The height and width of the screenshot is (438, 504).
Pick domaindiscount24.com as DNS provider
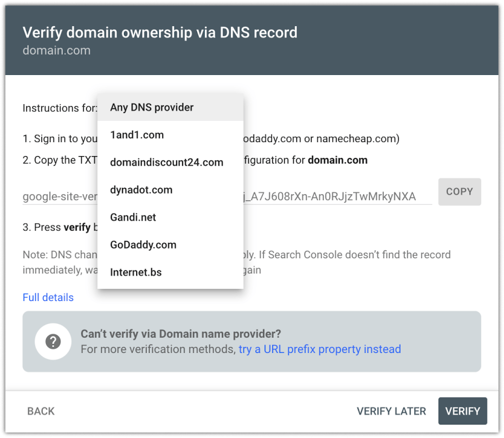166,162
